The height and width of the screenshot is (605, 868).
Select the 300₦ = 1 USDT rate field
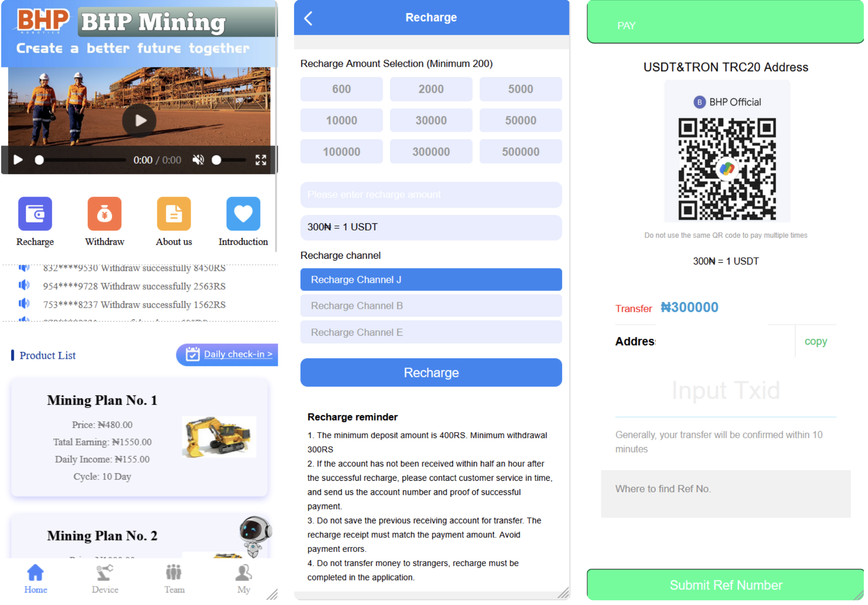coord(431,227)
